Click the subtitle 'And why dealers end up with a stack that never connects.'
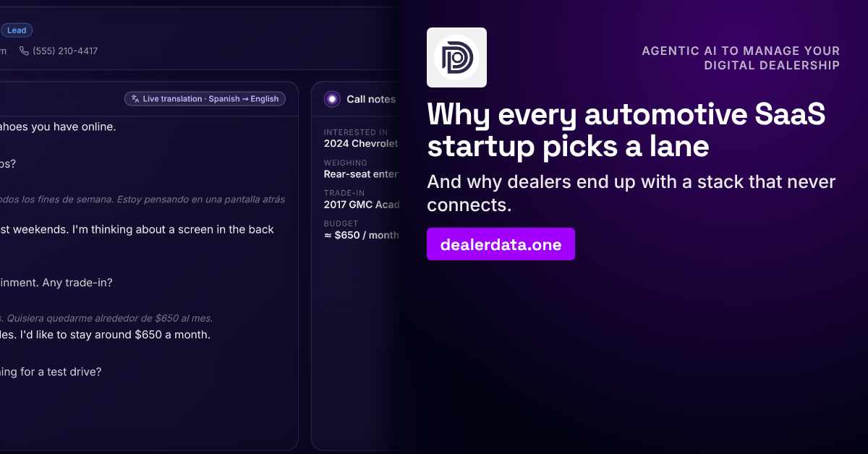 631,193
